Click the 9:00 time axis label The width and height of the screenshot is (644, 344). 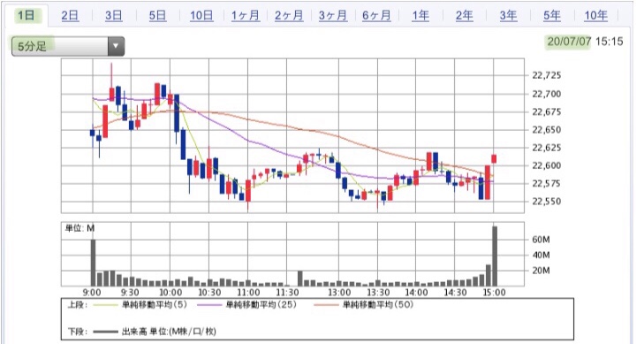pyautogui.click(x=92, y=293)
